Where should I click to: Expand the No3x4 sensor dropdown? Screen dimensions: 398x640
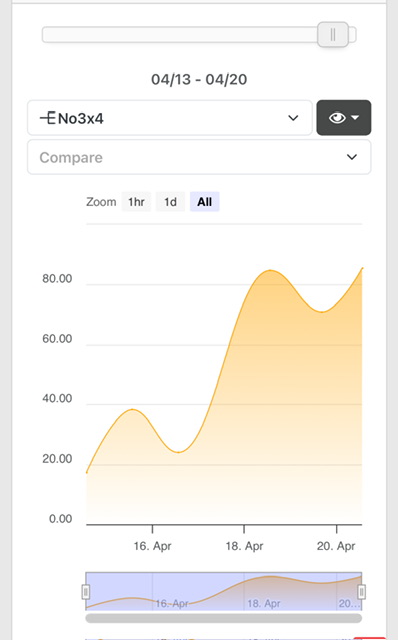pyautogui.click(x=170, y=118)
